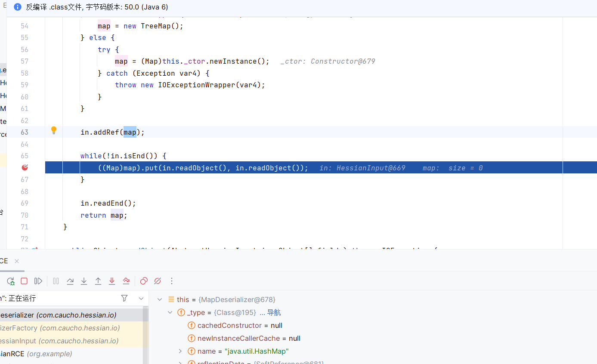Viewport: 597px width, 364px height.
Task: Step into the method call
Action: (84, 281)
